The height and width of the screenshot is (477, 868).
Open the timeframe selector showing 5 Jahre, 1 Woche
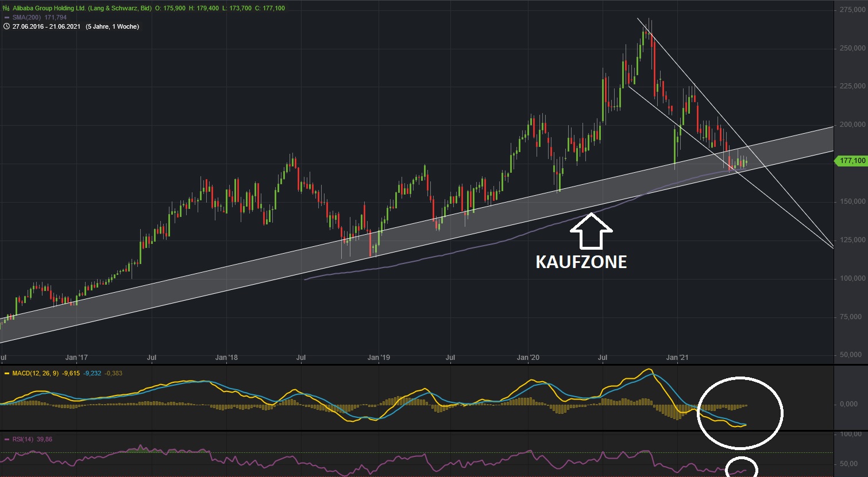[113, 26]
